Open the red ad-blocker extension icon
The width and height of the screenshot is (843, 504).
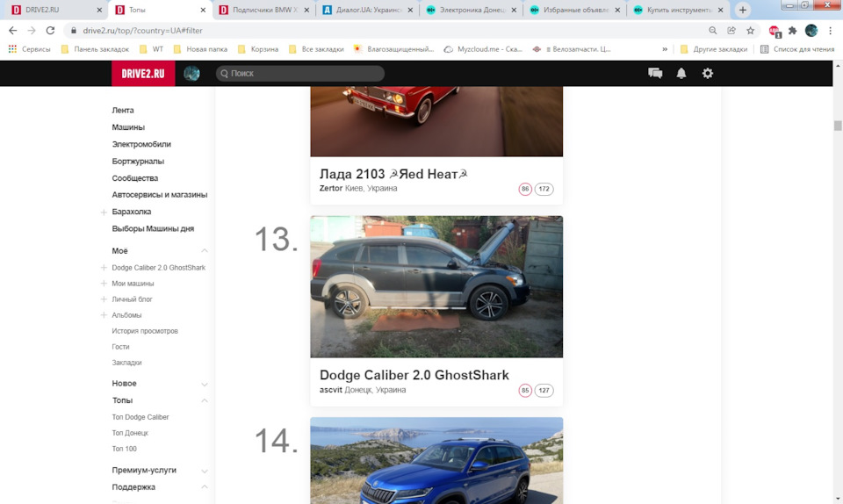click(775, 31)
